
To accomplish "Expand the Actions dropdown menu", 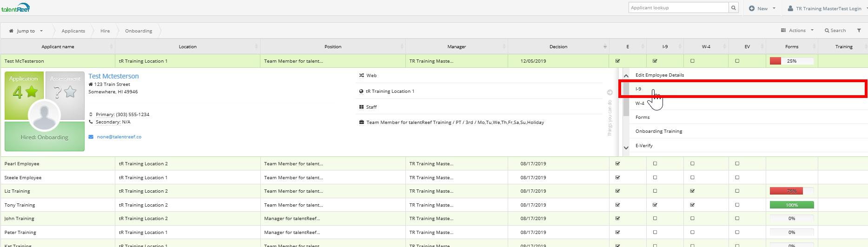I will click(797, 31).
